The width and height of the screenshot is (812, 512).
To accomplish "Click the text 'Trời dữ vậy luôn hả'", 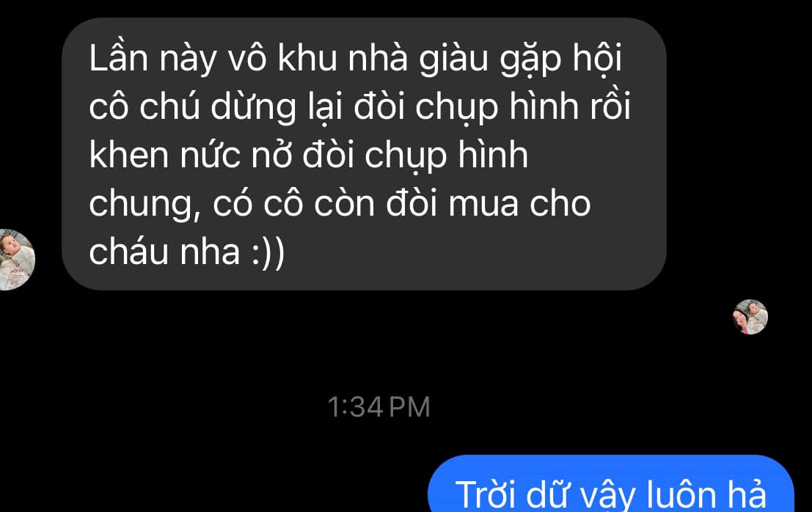I will (610, 494).
